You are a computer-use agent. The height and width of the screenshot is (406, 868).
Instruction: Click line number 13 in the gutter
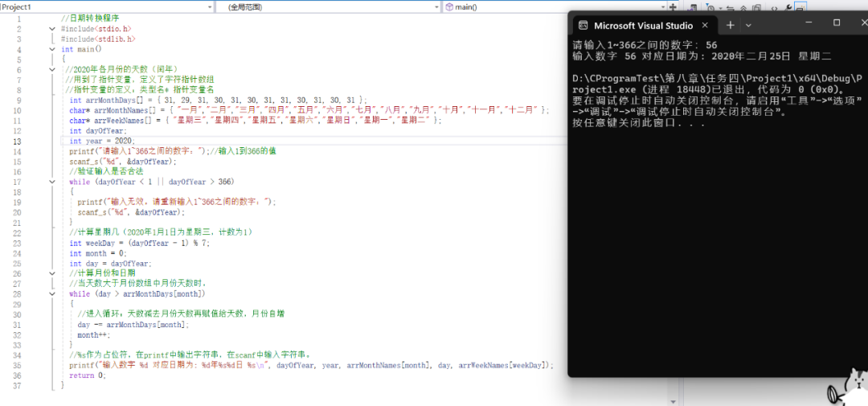[x=18, y=141]
